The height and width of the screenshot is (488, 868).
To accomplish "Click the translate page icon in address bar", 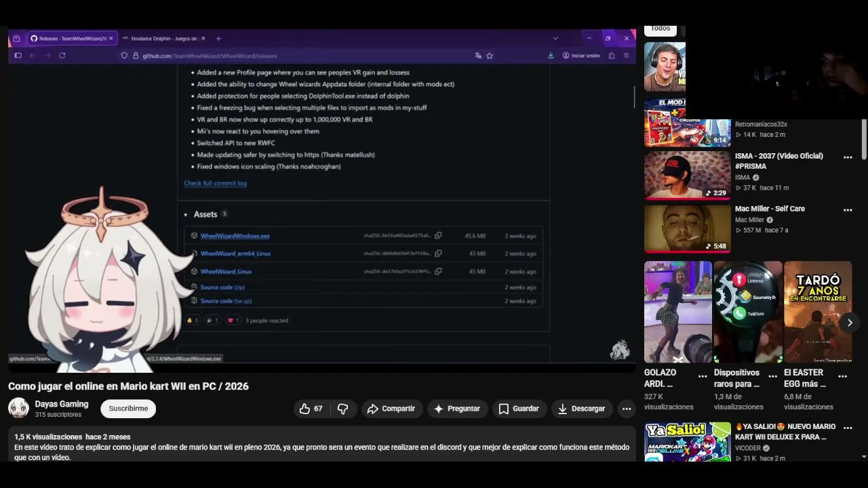I will (x=478, y=56).
